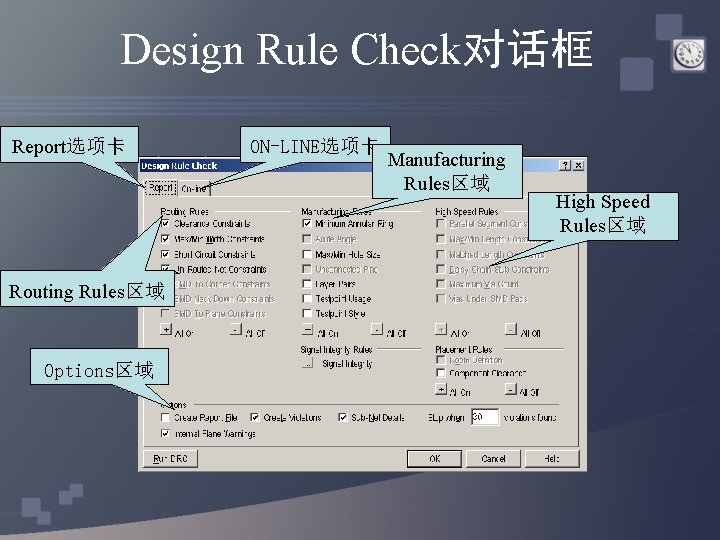Toggle Max/Min Width Constraints checkbox

pyautogui.click(x=165, y=239)
